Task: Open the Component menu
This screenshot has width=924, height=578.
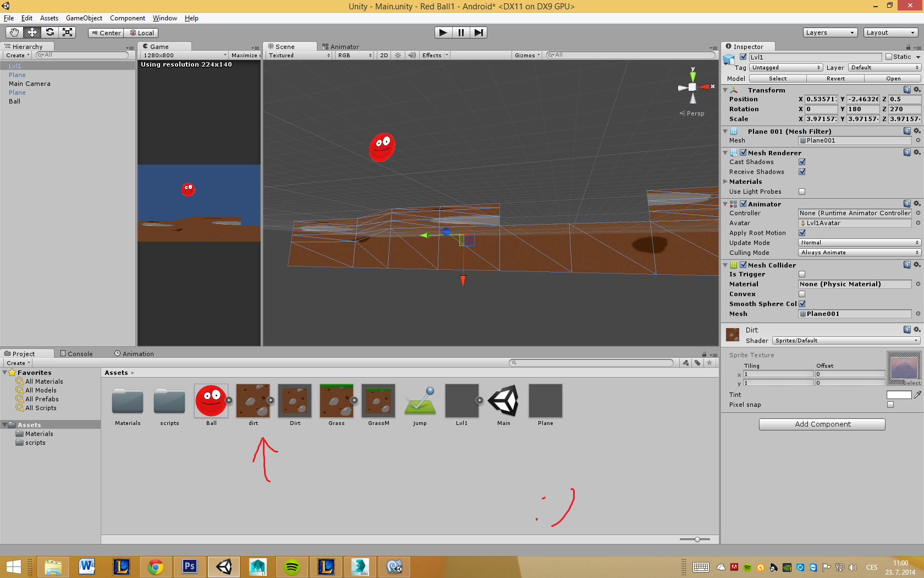Action: pyautogui.click(x=128, y=18)
